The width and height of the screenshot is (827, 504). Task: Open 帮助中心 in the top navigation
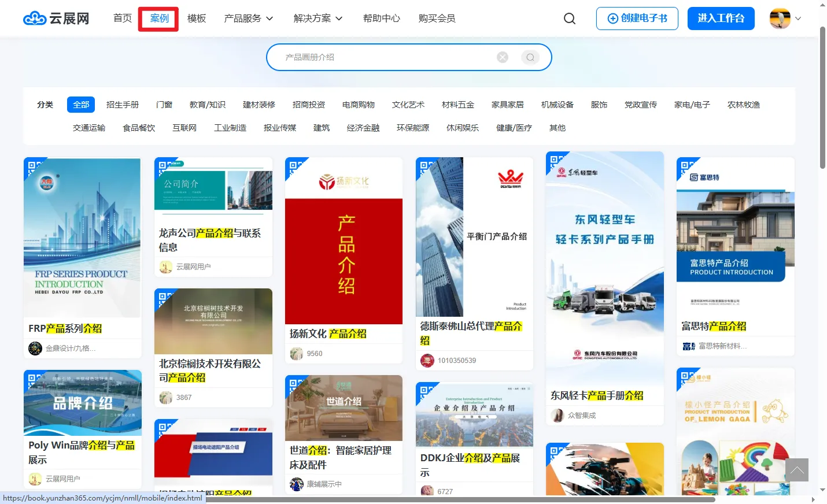(382, 18)
